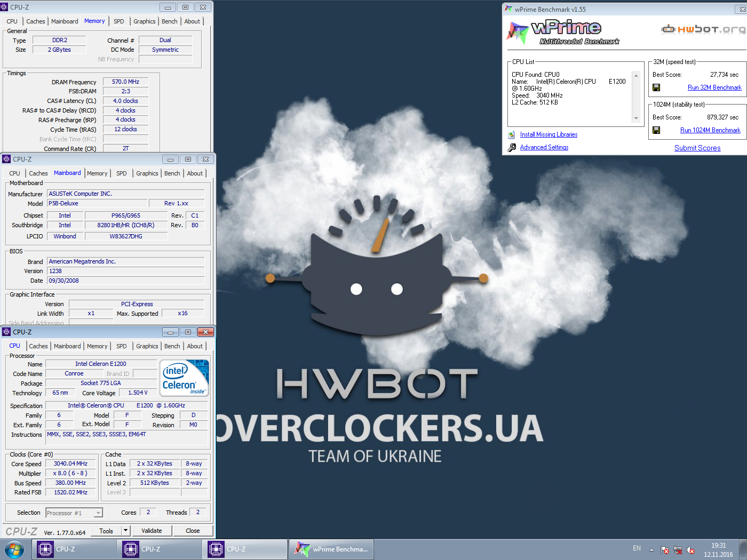Image resolution: width=747 pixels, height=560 pixels.
Task: Open Bench tab in Mainboard window
Action: coord(172,173)
